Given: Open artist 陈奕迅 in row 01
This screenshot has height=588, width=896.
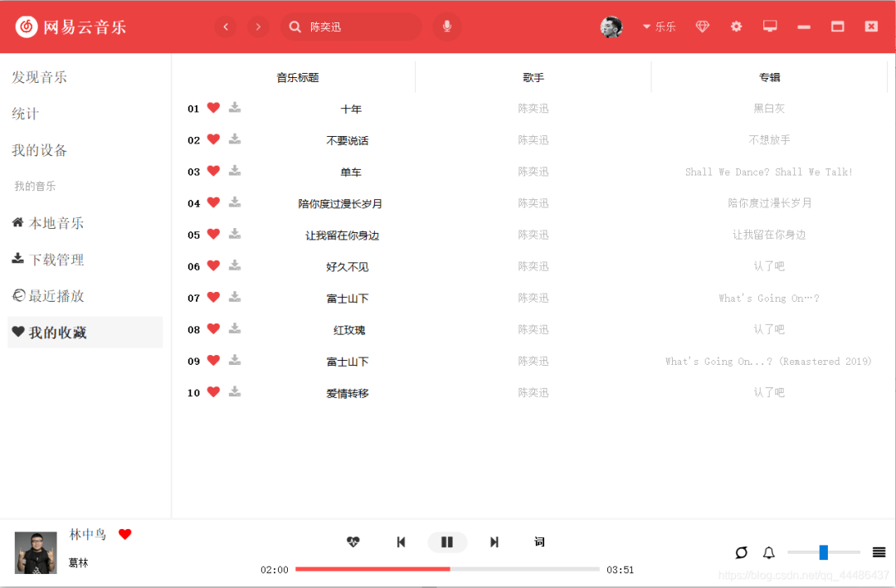Looking at the screenshot, I should click(533, 108).
